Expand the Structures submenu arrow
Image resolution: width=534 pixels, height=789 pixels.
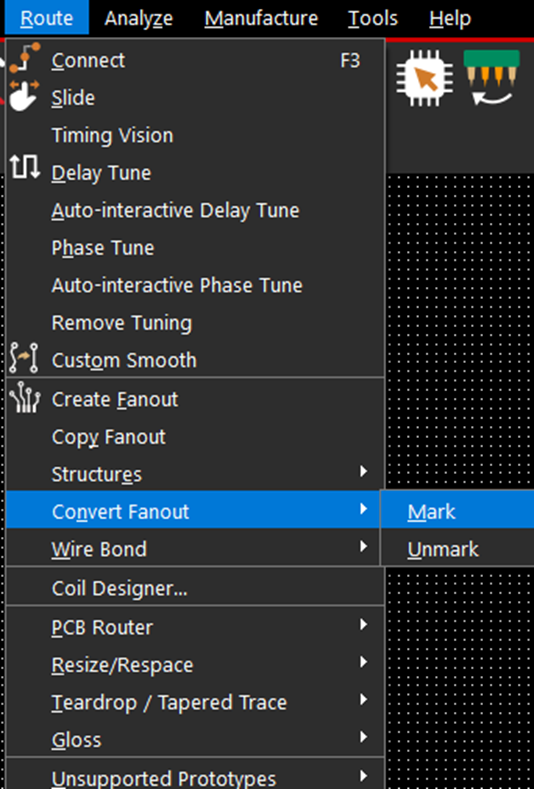pos(363,471)
